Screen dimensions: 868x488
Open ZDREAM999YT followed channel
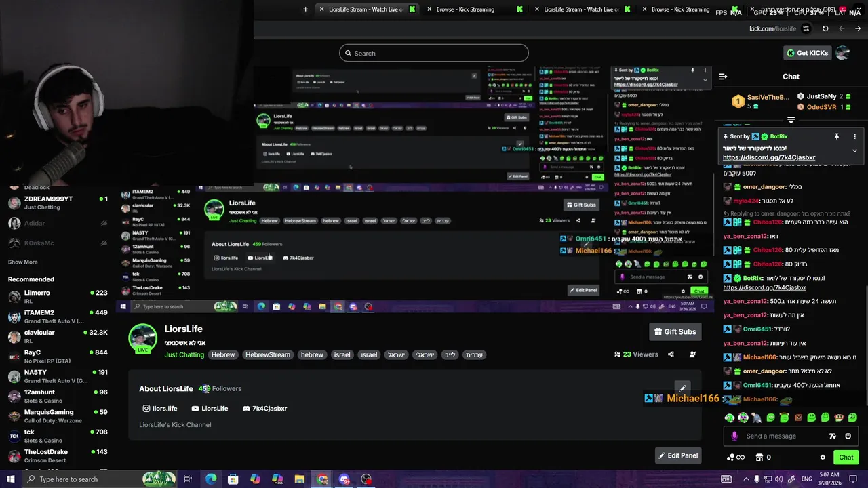(58, 203)
